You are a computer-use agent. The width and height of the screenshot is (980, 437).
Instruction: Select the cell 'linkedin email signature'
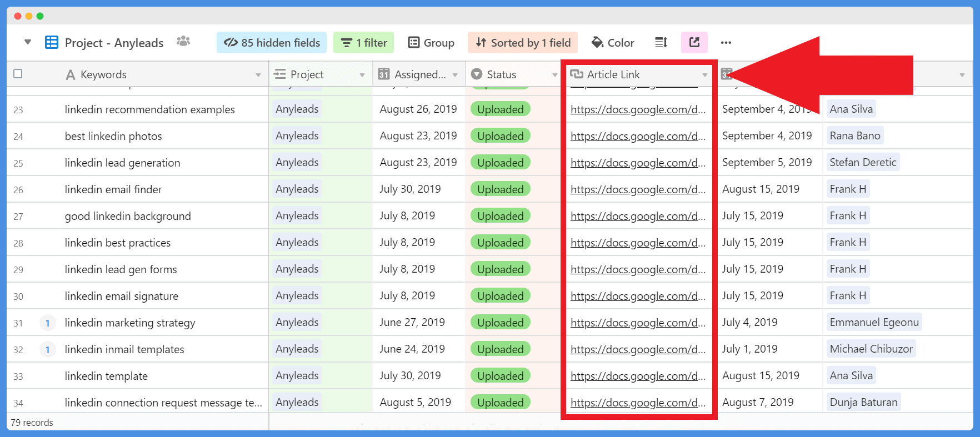(x=122, y=296)
